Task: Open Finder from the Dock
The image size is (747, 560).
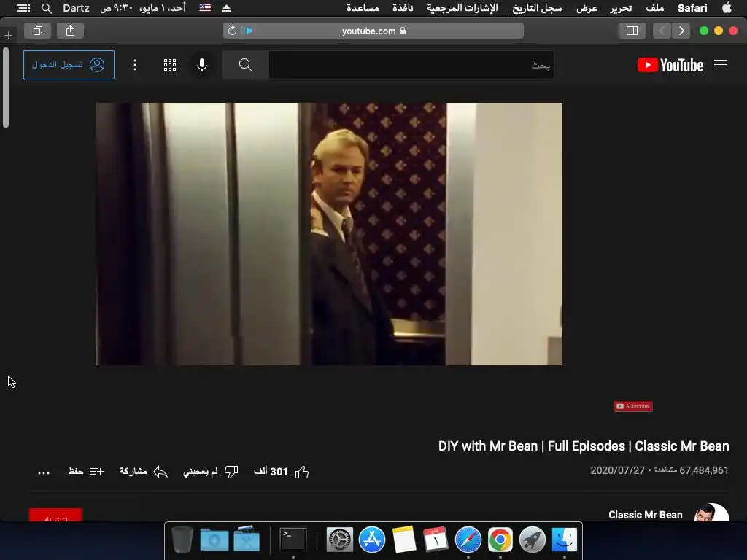Action: click(564, 540)
